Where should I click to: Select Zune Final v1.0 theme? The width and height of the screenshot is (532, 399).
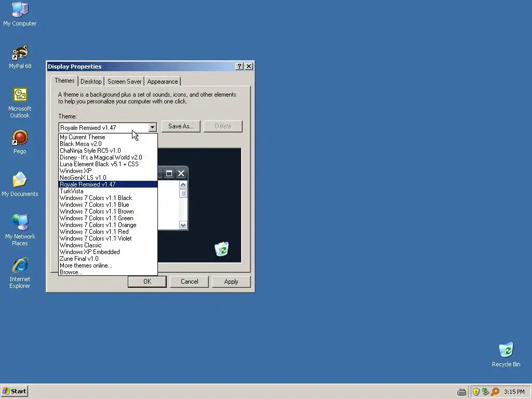[108, 259]
